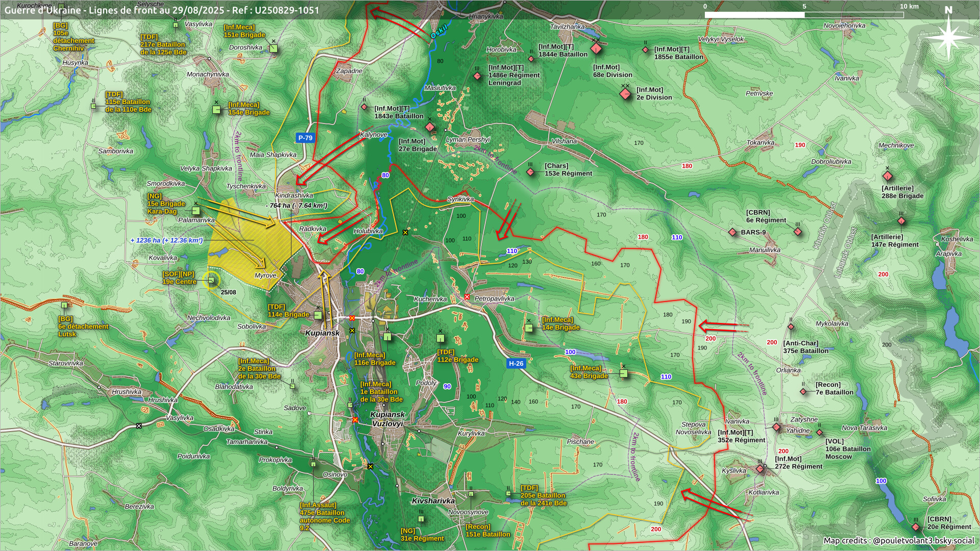The image size is (980, 551).
Task: Click the H-26 blue road shield
Action: (516, 363)
